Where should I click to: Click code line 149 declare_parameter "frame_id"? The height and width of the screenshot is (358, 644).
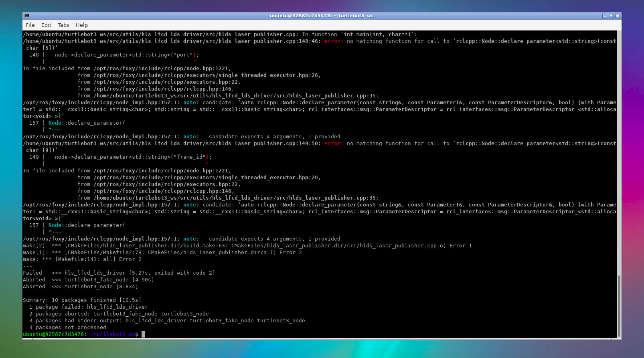click(x=133, y=157)
